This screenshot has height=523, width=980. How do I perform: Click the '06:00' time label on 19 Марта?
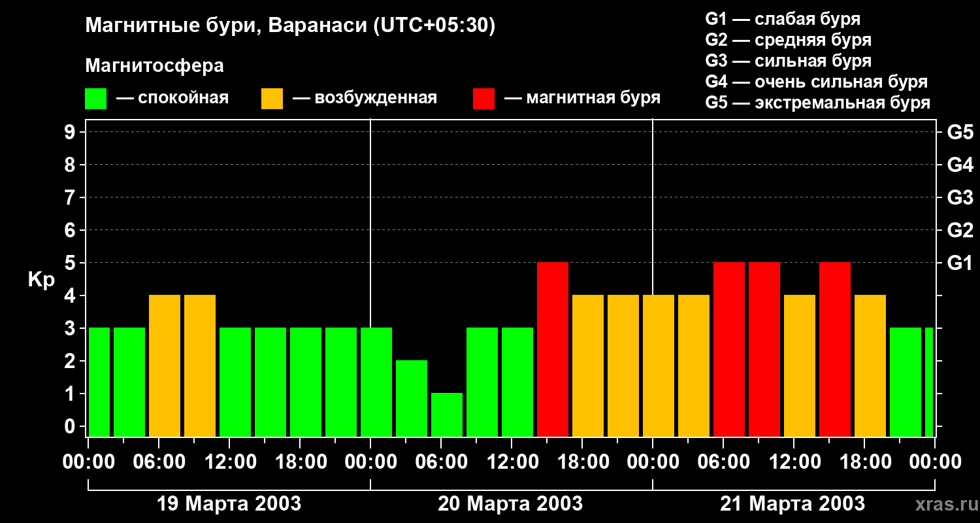[159, 462]
